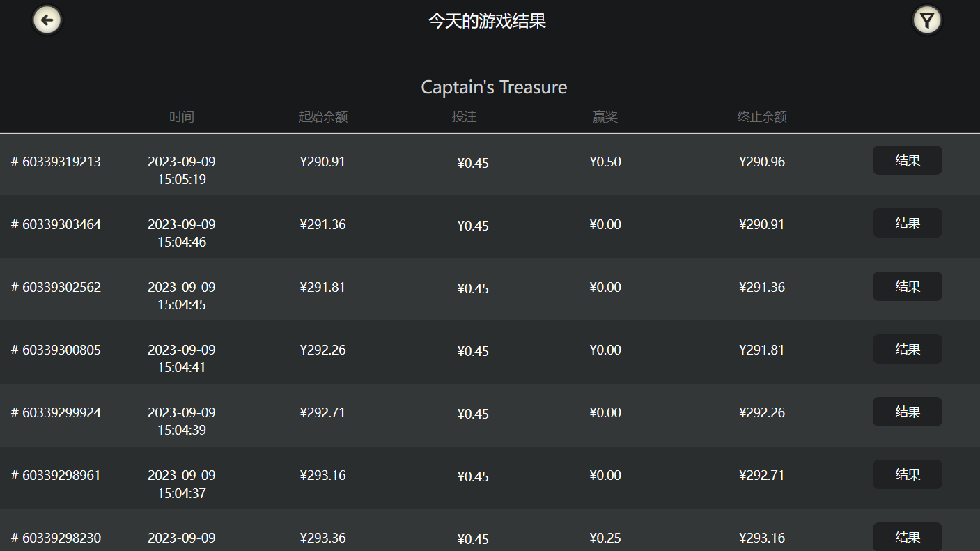
Task: Open 结果 for game 60339298961
Action: 907,474
